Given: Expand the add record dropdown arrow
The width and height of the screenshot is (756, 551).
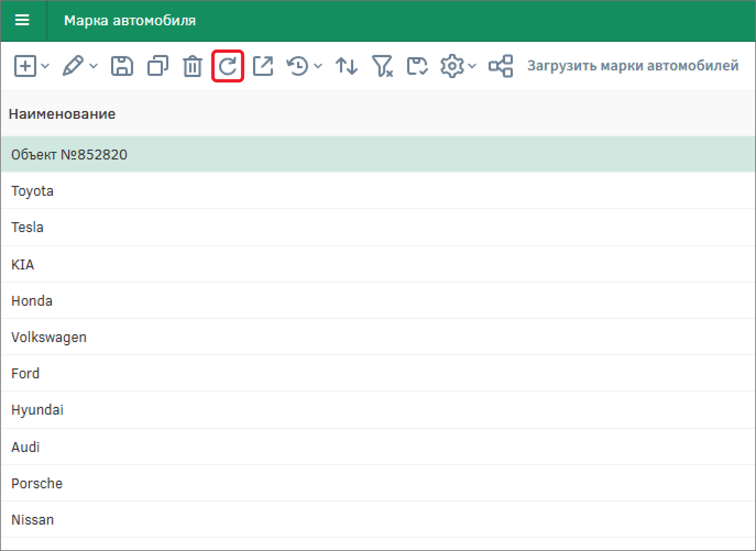Looking at the screenshot, I should [46, 66].
